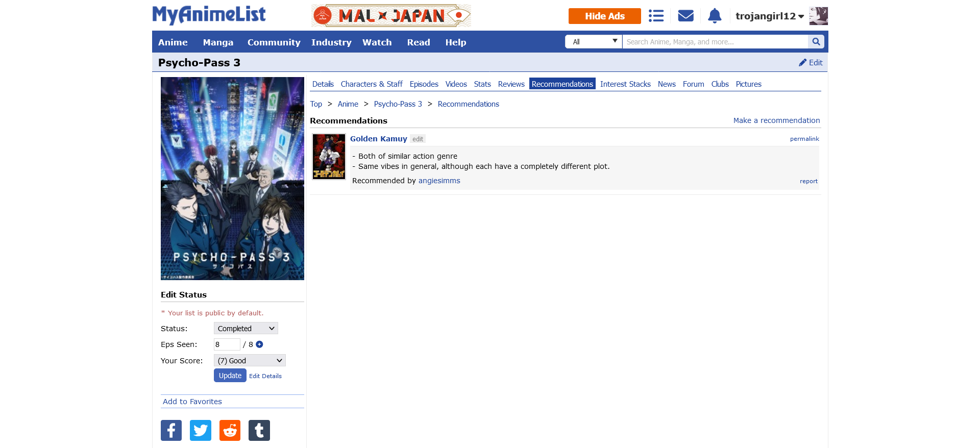This screenshot has width=980, height=448.
Task: Click Add to Favorites
Action: tap(192, 402)
